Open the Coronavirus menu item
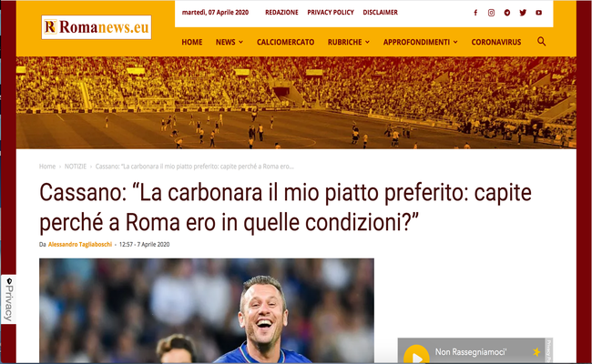Screen dimensions: 592x364 496,42
